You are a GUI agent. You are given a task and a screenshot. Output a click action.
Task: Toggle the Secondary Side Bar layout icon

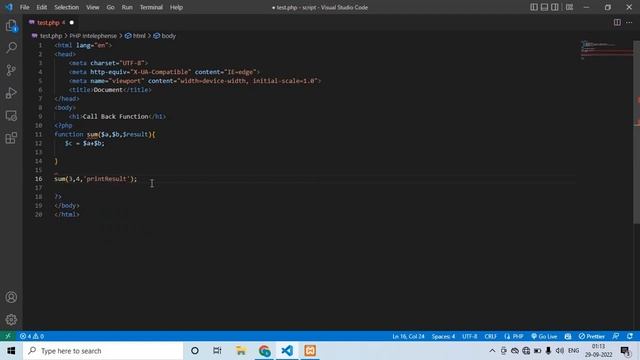pyautogui.click(x=555, y=7)
